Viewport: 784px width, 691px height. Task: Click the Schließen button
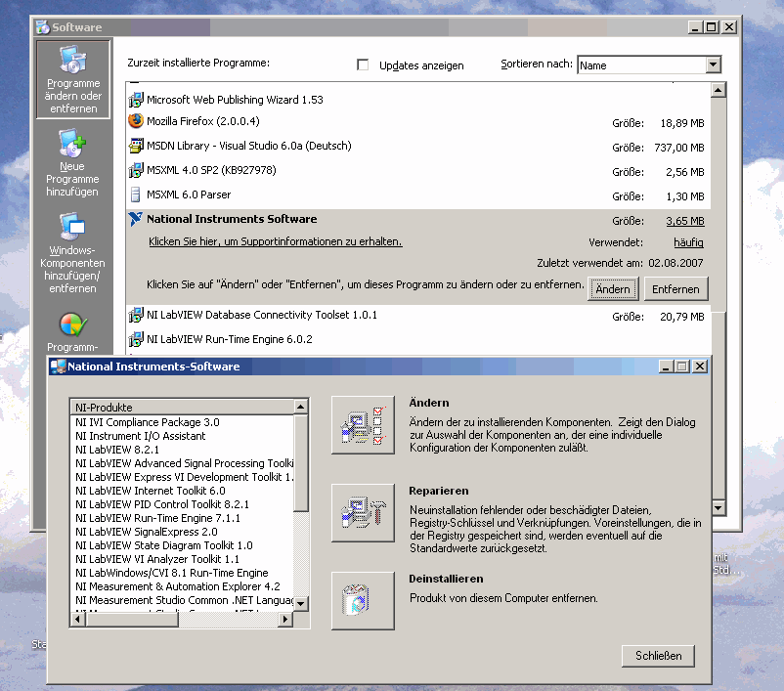[x=658, y=656]
